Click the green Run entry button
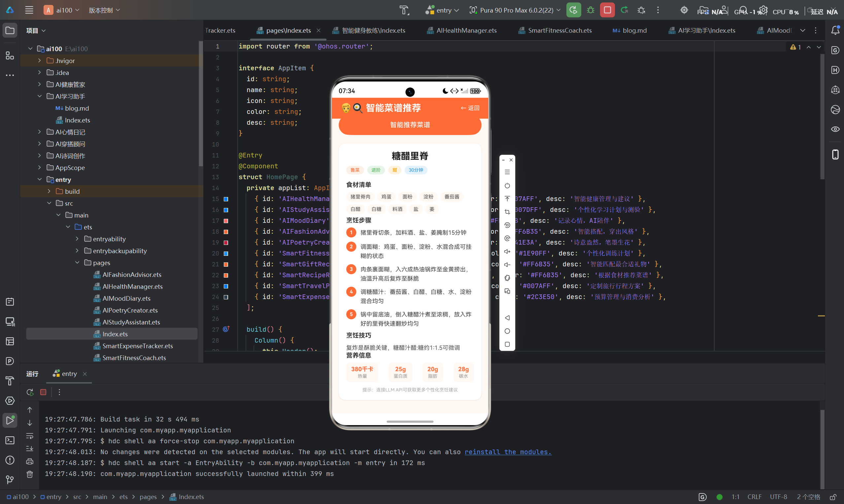 pos(573,10)
